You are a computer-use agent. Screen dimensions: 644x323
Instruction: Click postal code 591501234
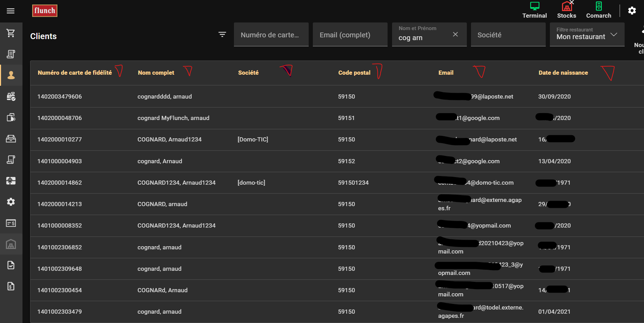pyautogui.click(x=353, y=183)
